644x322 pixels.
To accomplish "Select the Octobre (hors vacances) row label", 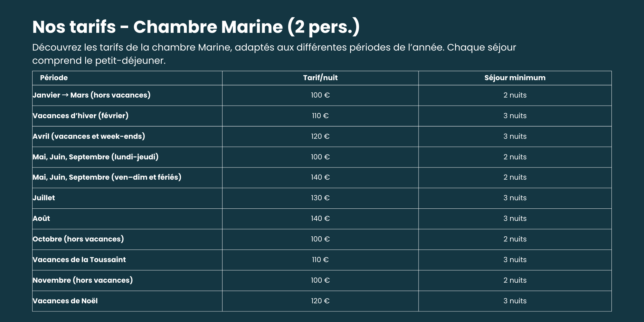I will pos(78,239).
